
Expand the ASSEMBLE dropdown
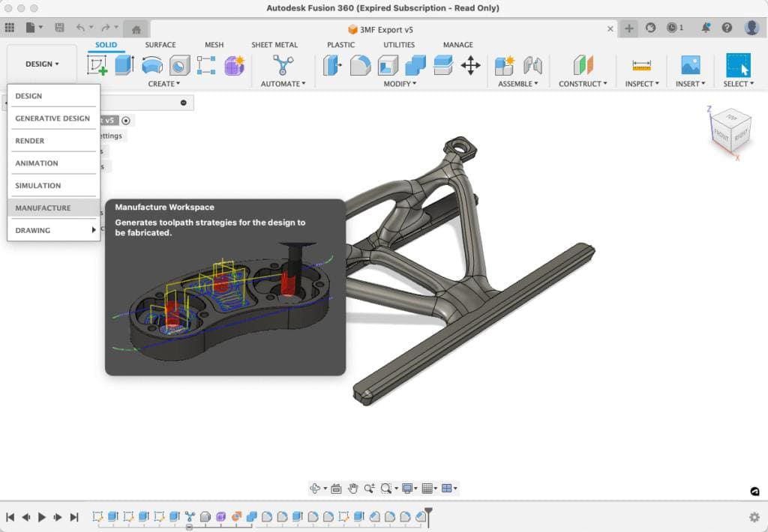[518, 84]
